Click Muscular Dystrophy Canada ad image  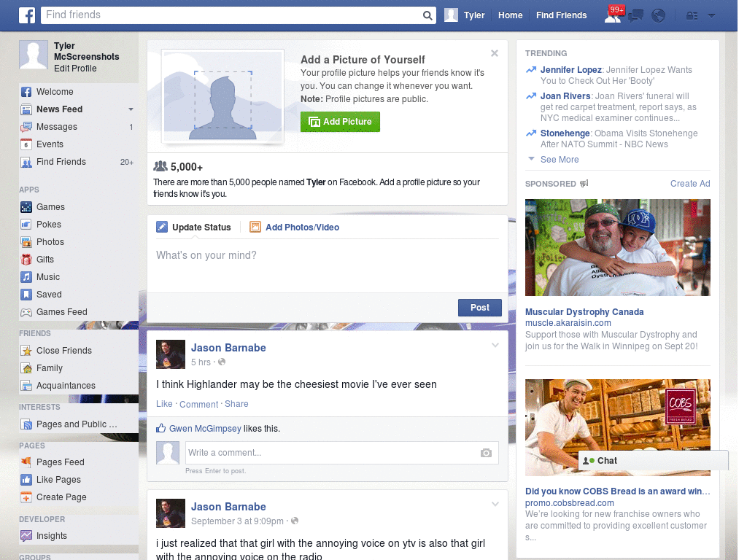pos(617,248)
